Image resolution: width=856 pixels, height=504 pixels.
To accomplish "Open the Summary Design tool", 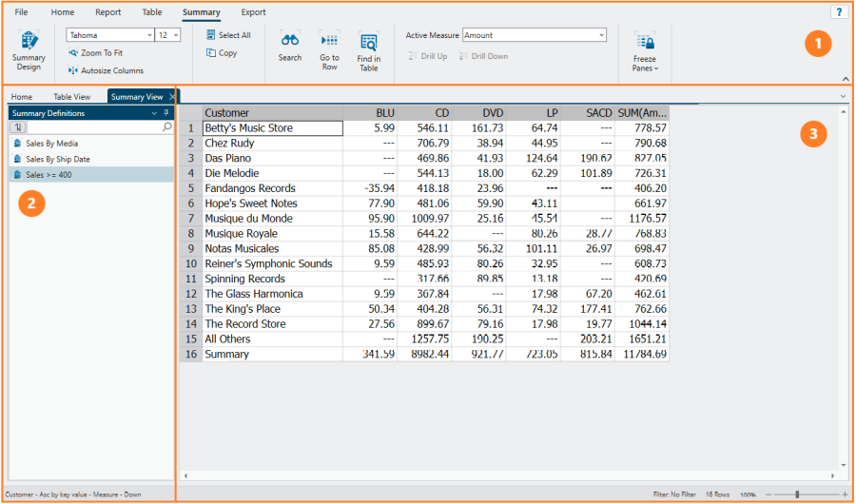I will pos(29,49).
